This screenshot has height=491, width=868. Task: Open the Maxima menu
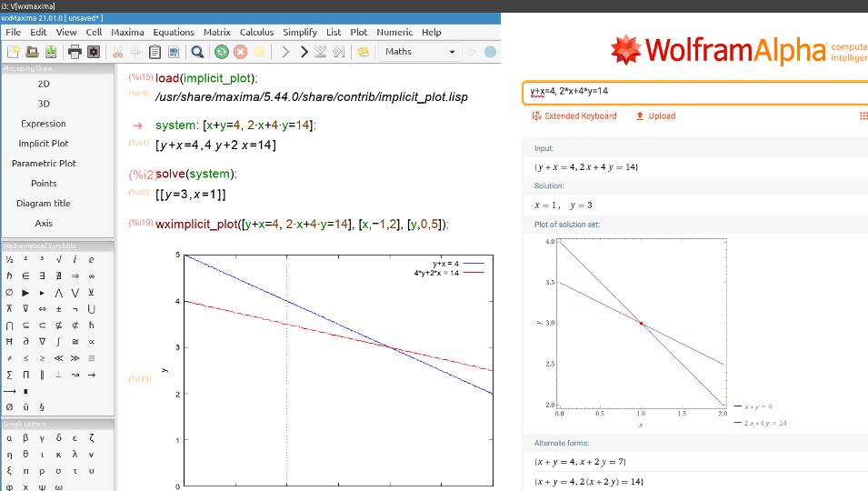coord(127,32)
